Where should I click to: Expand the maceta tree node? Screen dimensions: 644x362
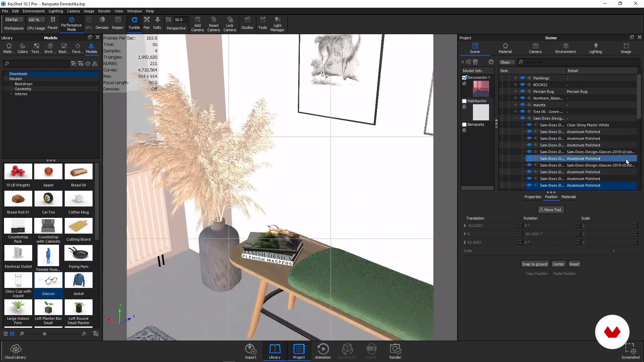coord(516,105)
